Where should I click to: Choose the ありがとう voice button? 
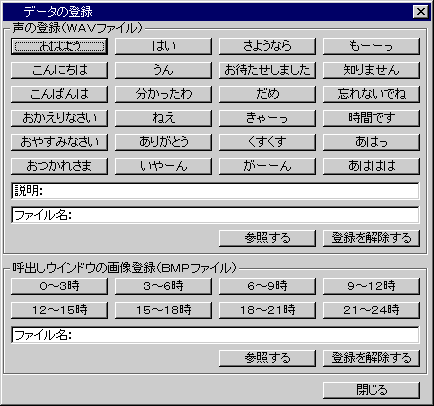[163, 142]
